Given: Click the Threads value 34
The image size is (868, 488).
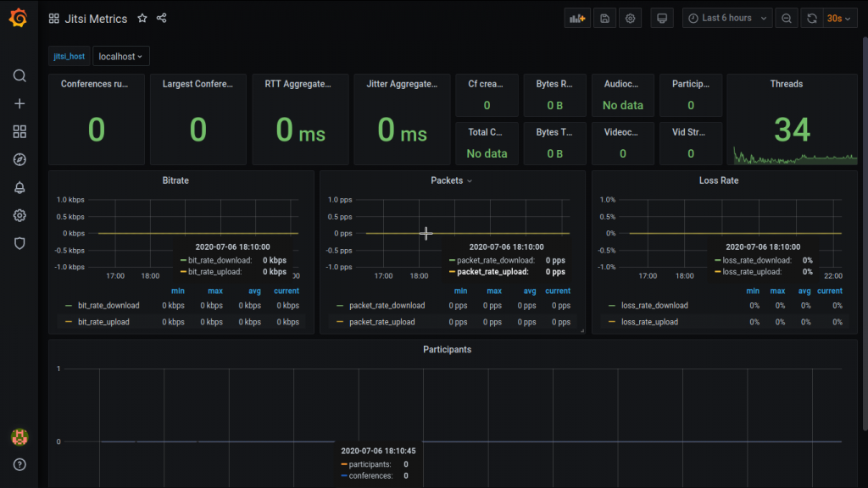Looking at the screenshot, I should click(793, 130).
